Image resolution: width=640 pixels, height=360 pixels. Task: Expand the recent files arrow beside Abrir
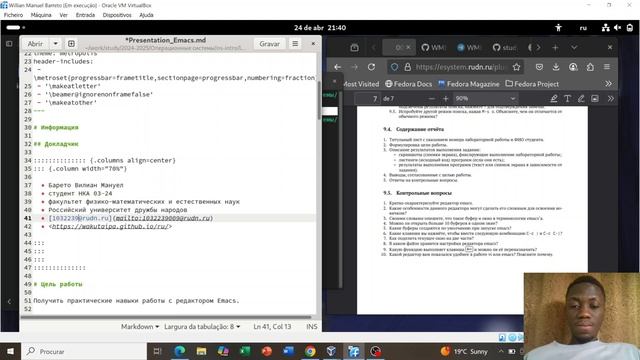[x=56, y=43]
